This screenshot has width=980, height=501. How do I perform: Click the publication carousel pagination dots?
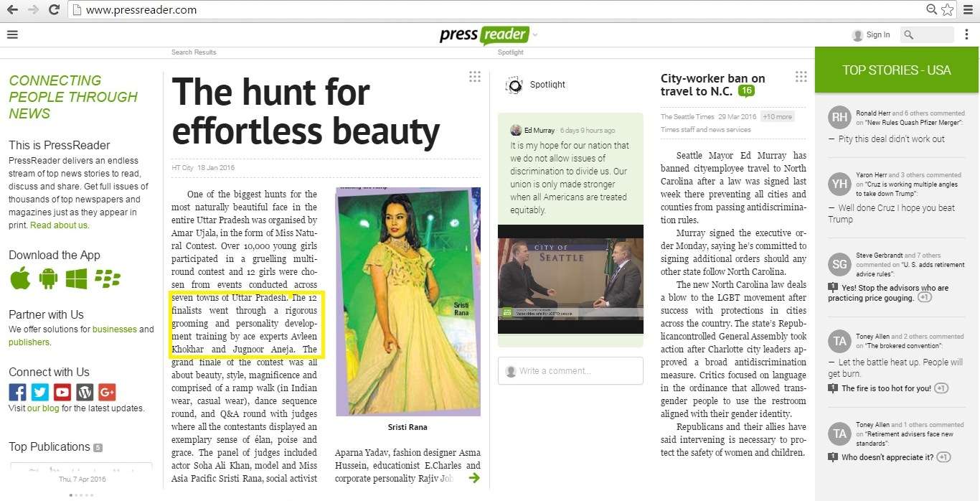pyautogui.click(x=81, y=495)
